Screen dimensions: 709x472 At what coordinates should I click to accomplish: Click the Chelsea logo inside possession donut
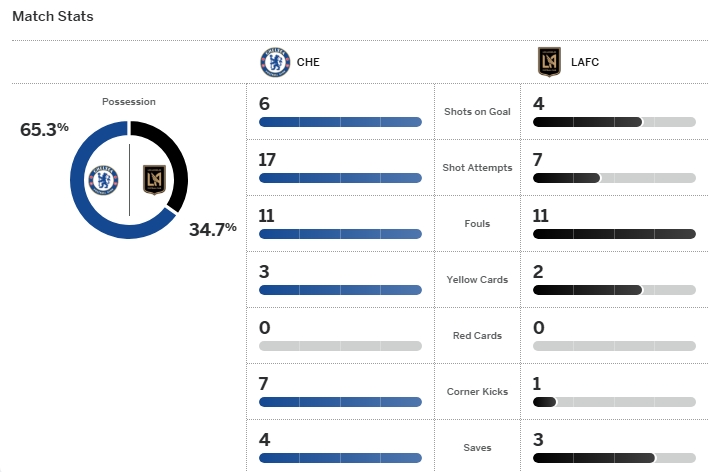point(104,180)
